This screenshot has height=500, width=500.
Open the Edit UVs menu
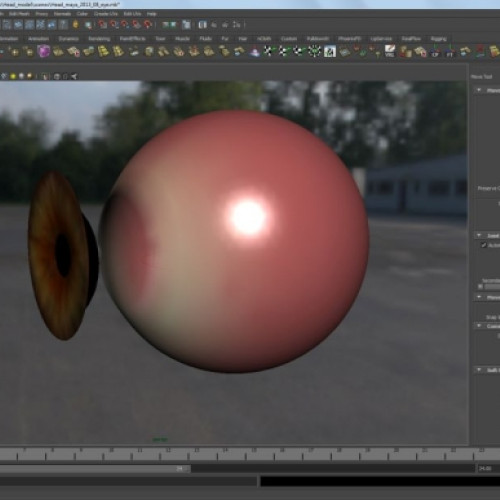pyautogui.click(x=132, y=14)
